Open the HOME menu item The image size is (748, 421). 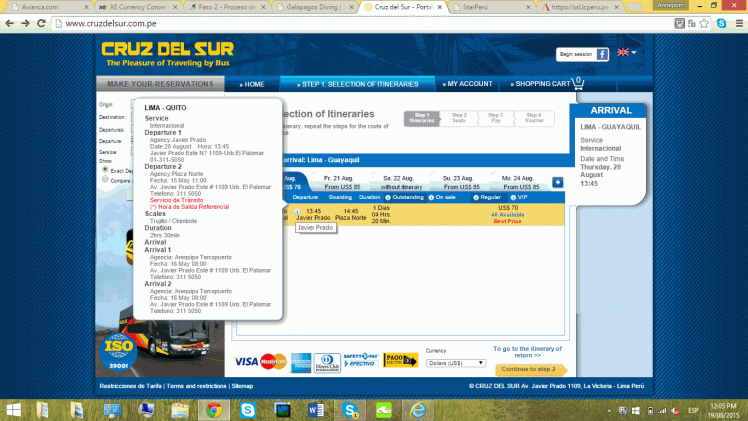(x=252, y=84)
